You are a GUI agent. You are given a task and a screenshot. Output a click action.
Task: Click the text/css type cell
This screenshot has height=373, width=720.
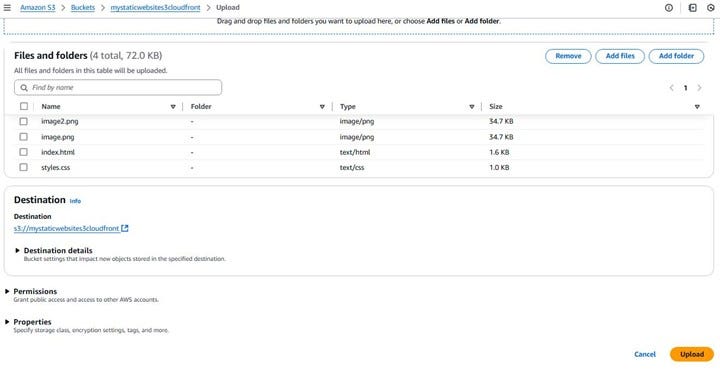(x=352, y=167)
